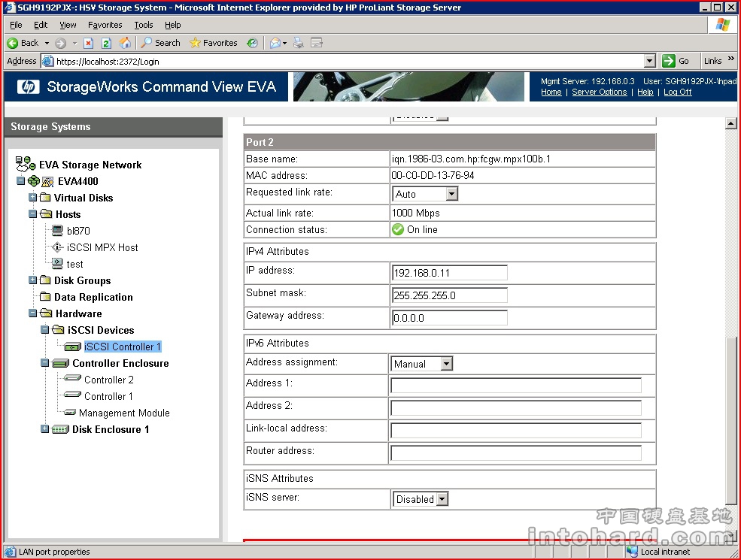741x560 pixels.
Task: Click the Management Module icon
Action: (x=70, y=413)
